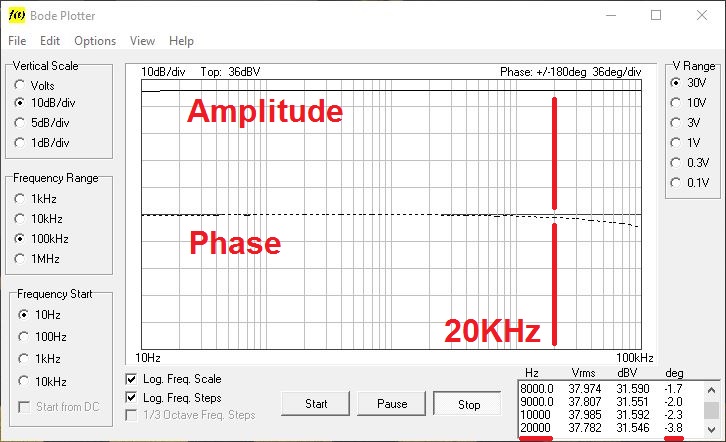Toggle Log. Freq. Scale checkbox
This screenshot has width=726, height=442.
click(x=131, y=379)
